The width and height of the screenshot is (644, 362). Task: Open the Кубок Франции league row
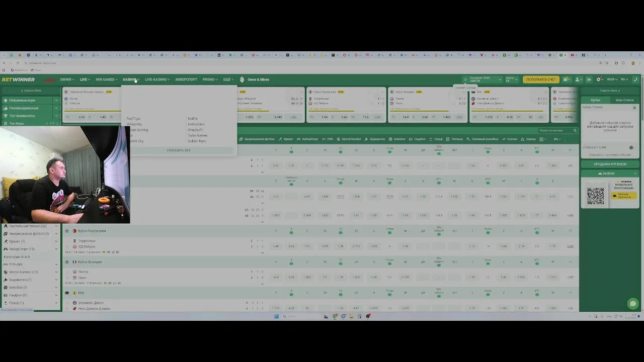pyautogui.click(x=90, y=262)
